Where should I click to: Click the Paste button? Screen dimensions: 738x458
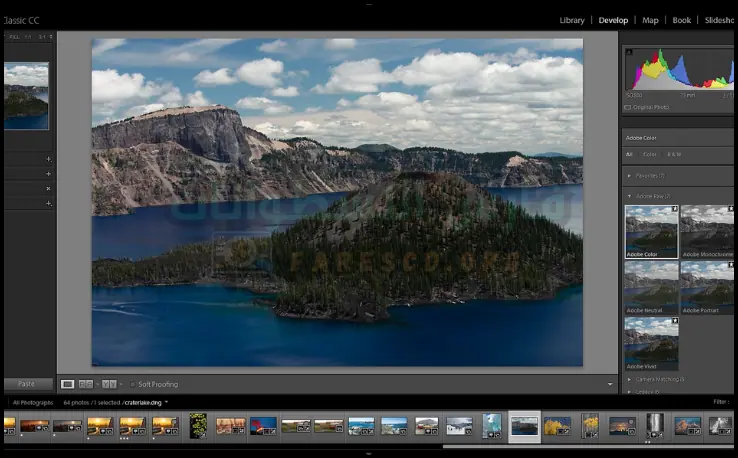(27, 384)
